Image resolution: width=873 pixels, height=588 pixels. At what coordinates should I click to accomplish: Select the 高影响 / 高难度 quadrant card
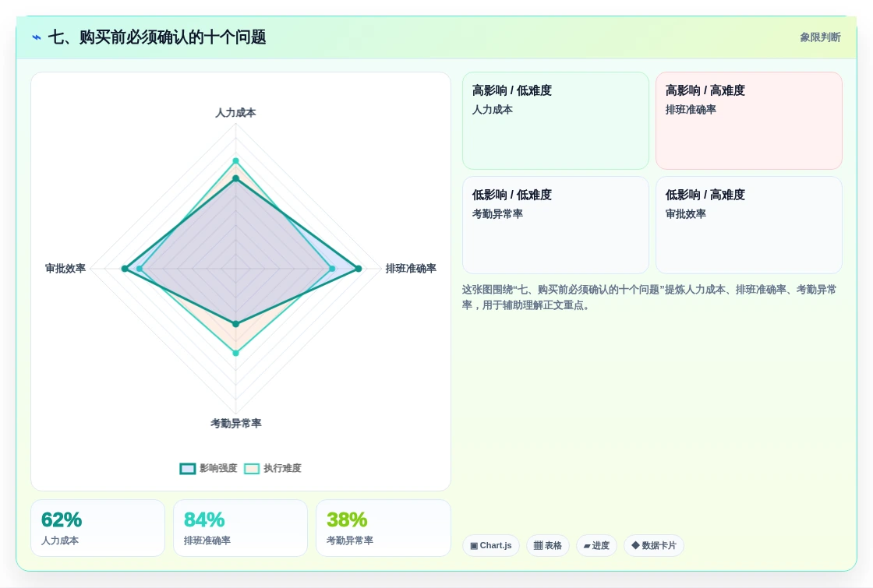[x=749, y=121]
